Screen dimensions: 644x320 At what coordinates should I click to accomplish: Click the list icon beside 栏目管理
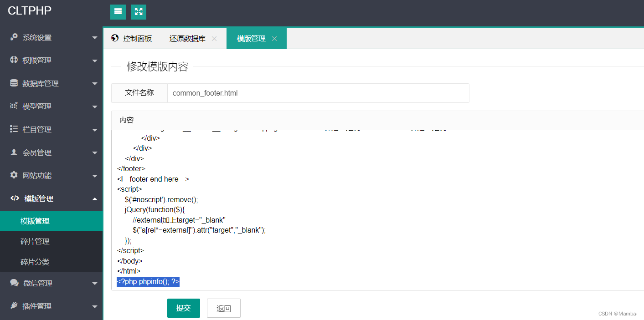[x=14, y=129]
